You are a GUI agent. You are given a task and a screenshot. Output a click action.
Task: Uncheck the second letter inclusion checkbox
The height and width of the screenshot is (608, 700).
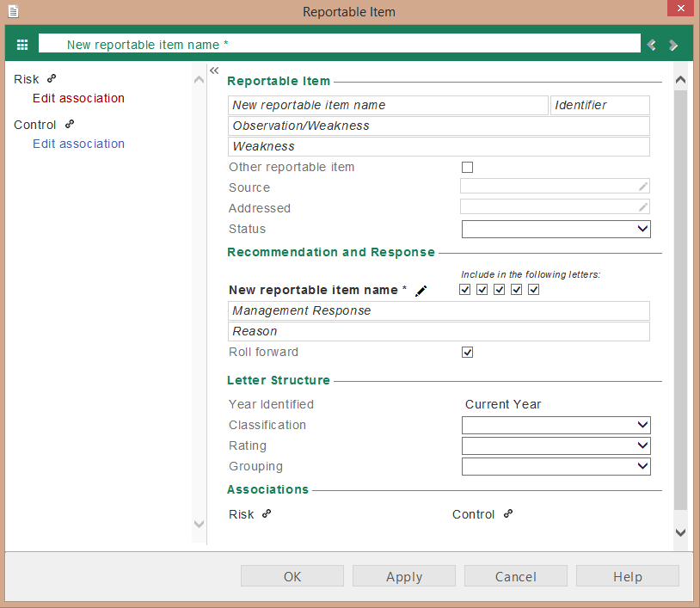(482, 290)
